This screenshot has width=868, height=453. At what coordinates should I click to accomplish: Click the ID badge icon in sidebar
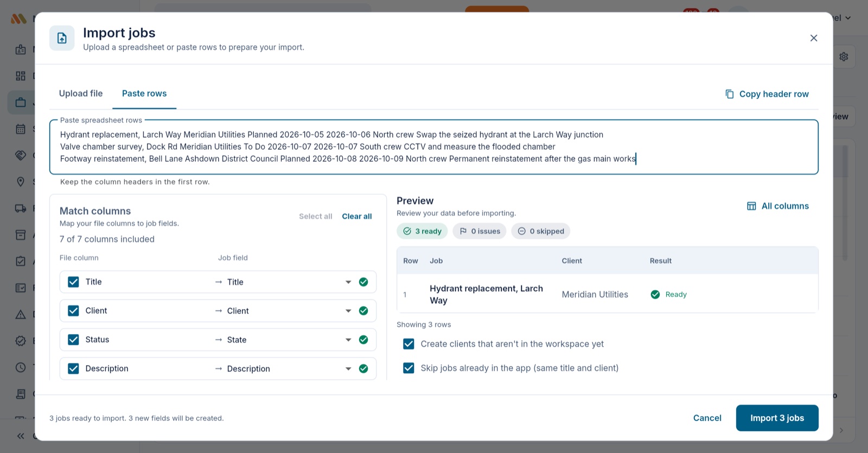click(x=21, y=49)
